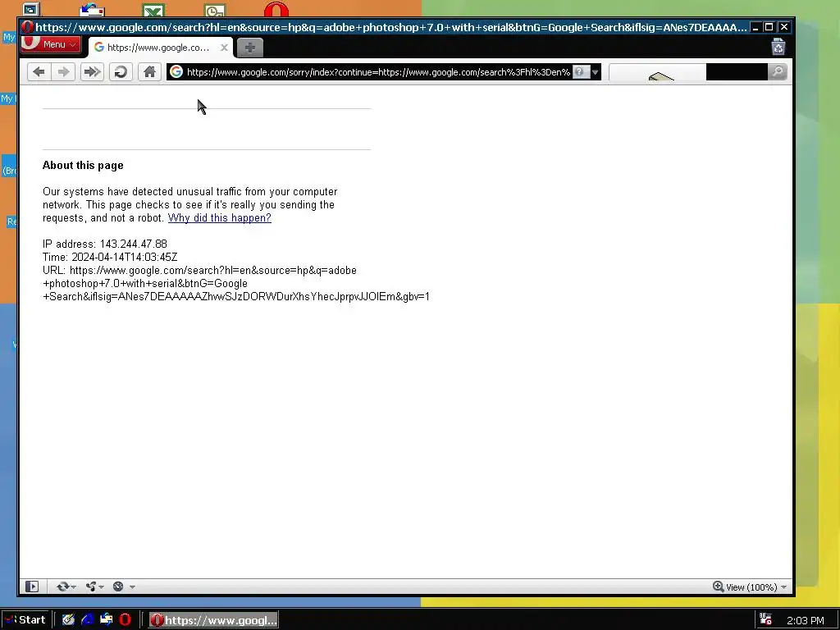The height and width of the screenshot is (630, 840).
Task: Open the Opera Unite dropdown in status bar
Action: [x=94, y=587]
